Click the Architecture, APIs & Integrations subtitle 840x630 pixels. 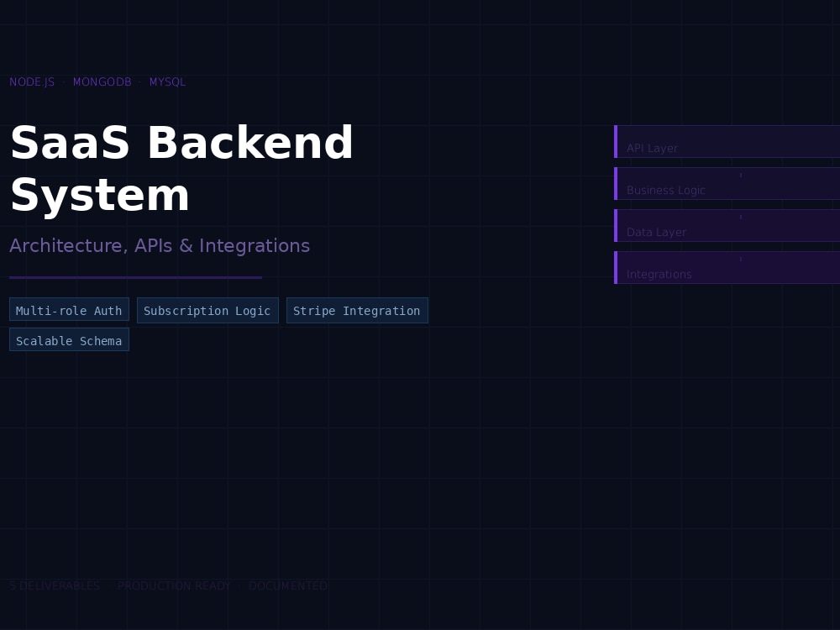pos(160,245)
